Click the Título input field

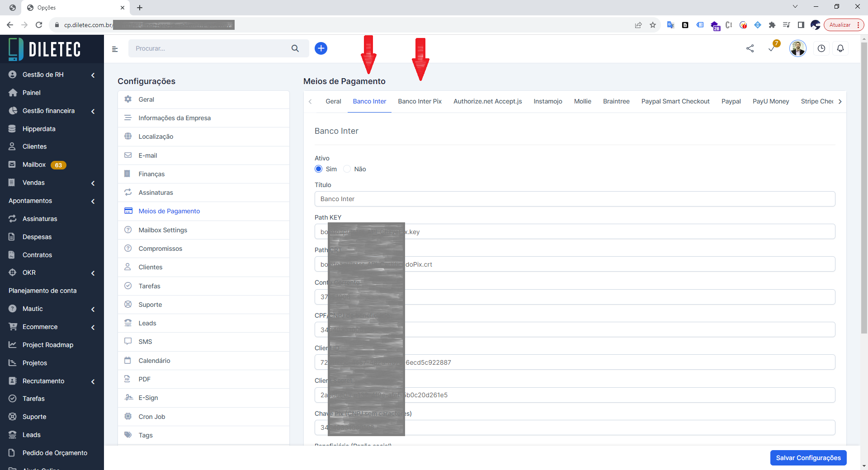coord(574,199)
